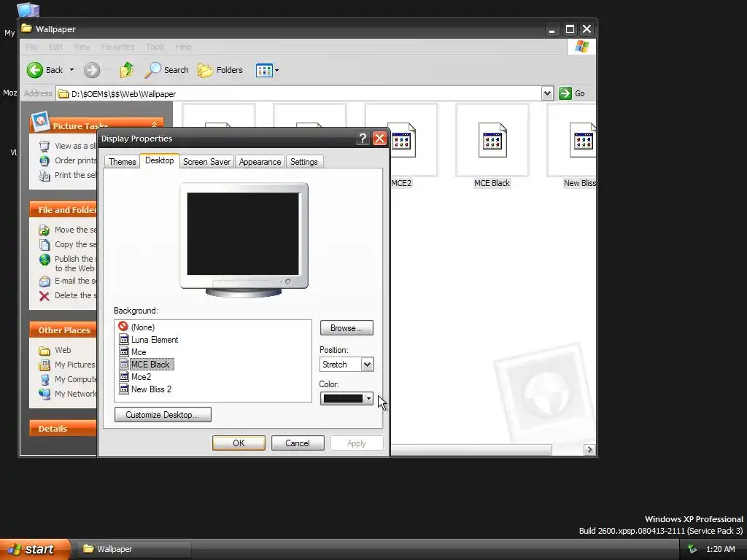Click Move the selected items icon

click(x=44, y=230)
